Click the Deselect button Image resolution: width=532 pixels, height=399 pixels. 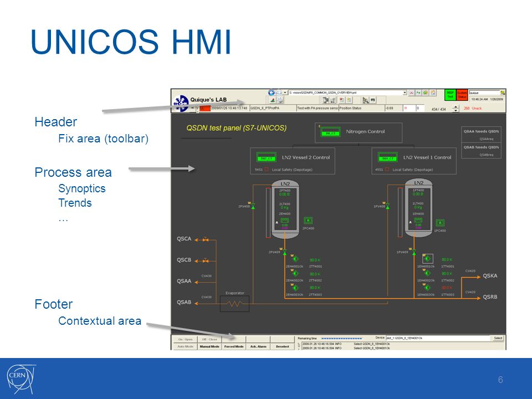pos(282,346)
